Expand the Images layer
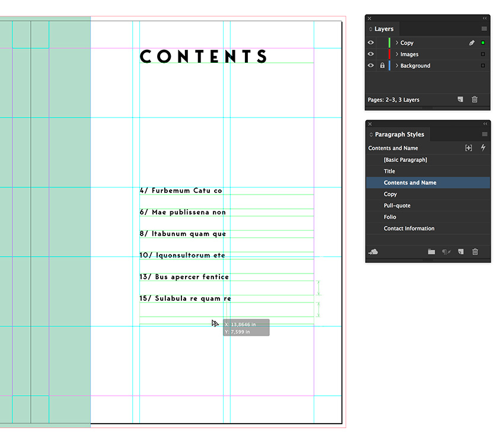This screenshot has width=504, height=439. click(x=396, y=54)
